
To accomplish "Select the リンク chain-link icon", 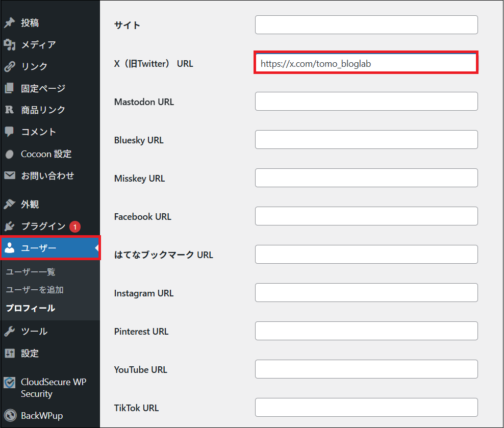I will tap(9, 66).
